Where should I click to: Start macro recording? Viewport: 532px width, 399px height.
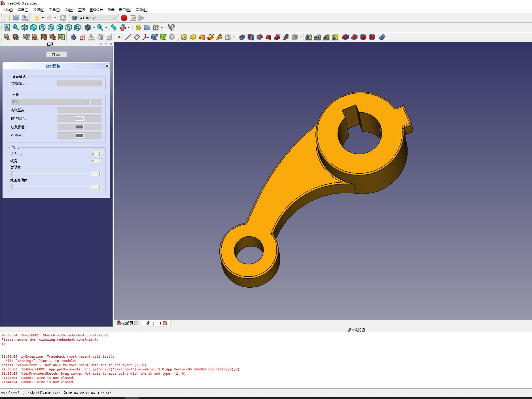pyautogui.click(x=124, y=18)
